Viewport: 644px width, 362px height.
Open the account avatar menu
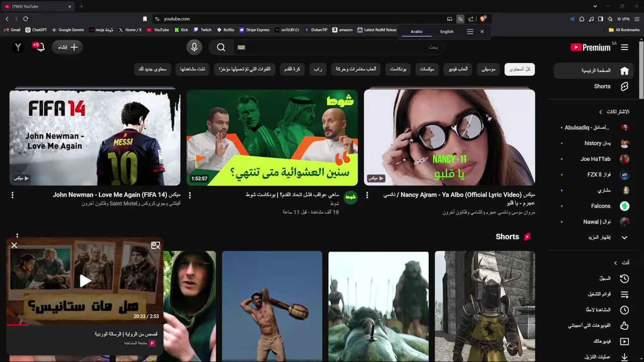[18, 47]
